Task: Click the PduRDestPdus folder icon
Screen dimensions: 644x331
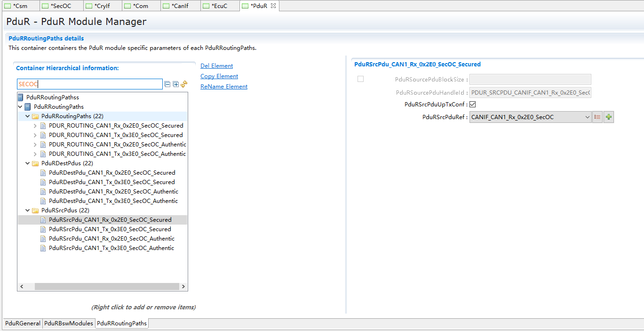Action: (35, 163)
